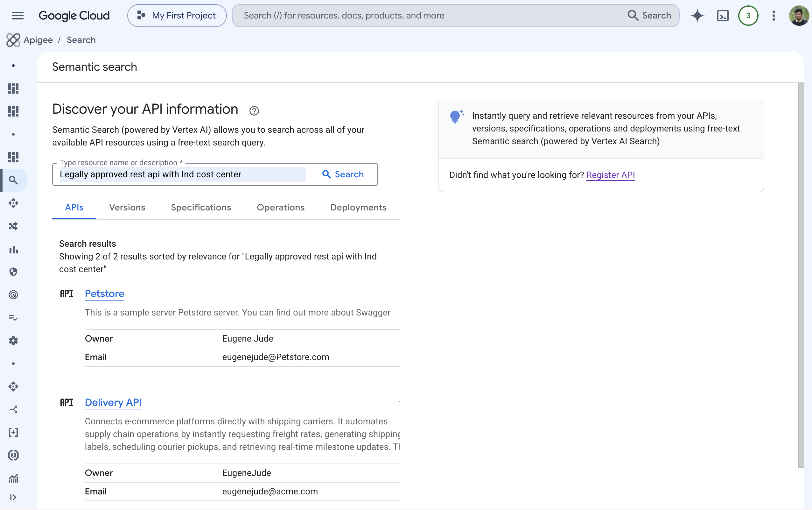Image resolution: width=812 pixels, height=510 pixels.
Task: Click the lightbulb tip icon in info card
Action: point(456,117)
